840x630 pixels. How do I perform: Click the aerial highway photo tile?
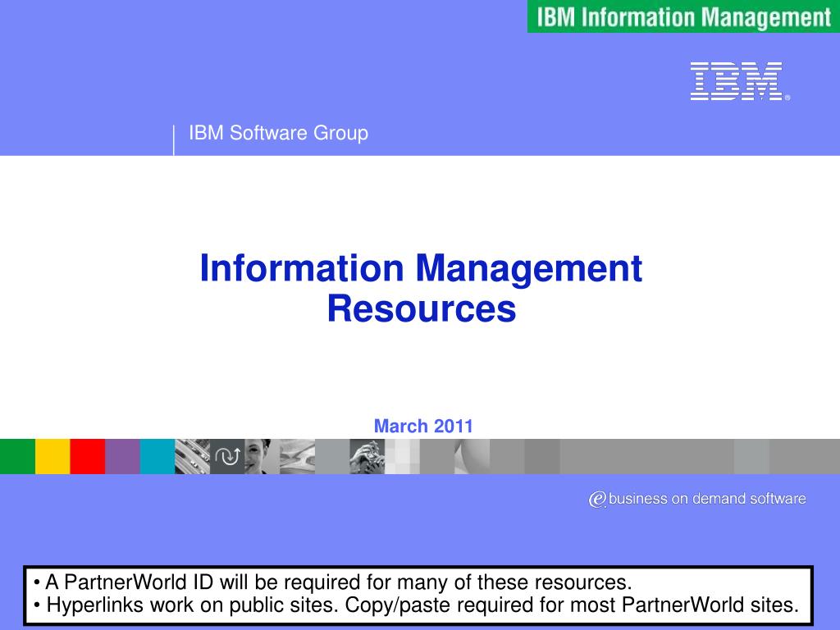(192, 456)
